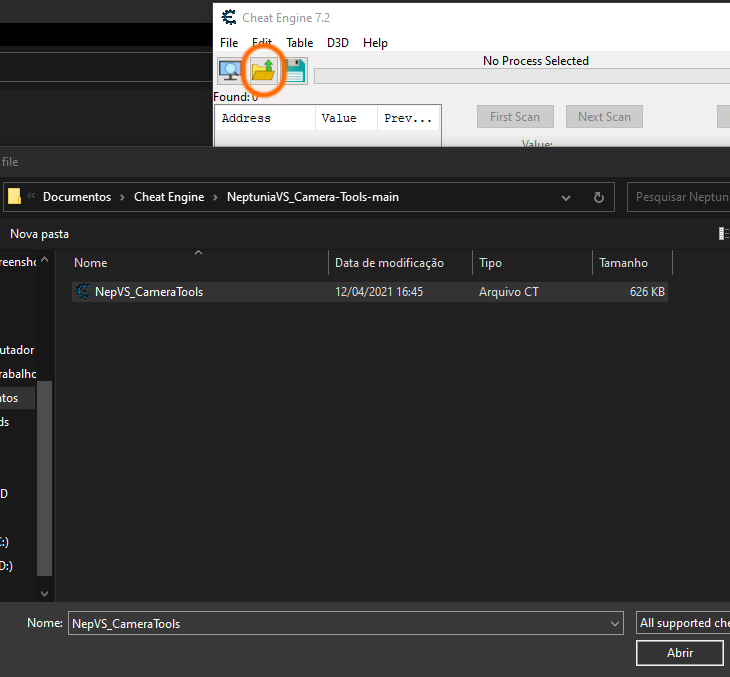Click the Pesquisar search field
The width and height of the screenshot is (730, 677).
[x=679, y=197]
